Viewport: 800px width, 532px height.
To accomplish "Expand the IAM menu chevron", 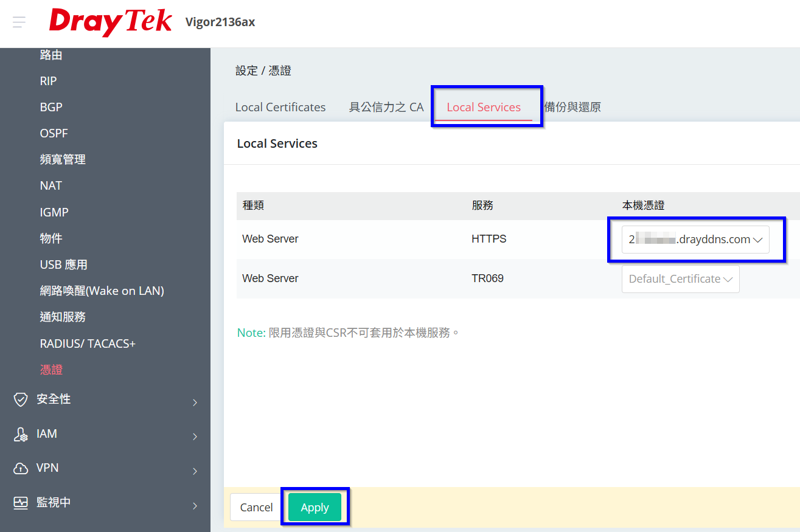I will click(x=195, y=437).
